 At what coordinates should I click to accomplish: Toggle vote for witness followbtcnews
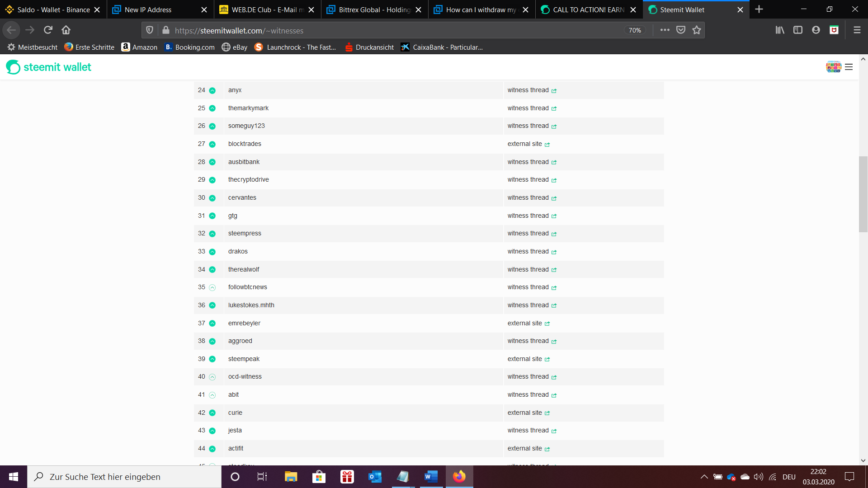pyautogui.click(x=212, y=287)
